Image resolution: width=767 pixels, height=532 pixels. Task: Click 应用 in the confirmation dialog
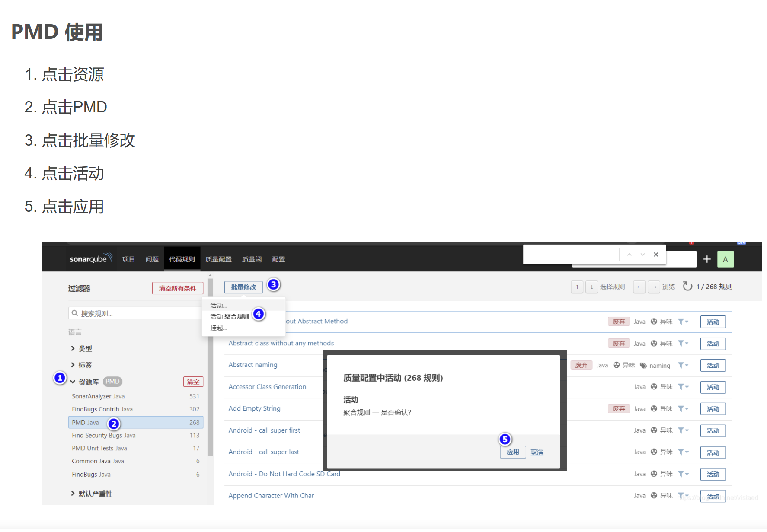[x=512, y=452]
